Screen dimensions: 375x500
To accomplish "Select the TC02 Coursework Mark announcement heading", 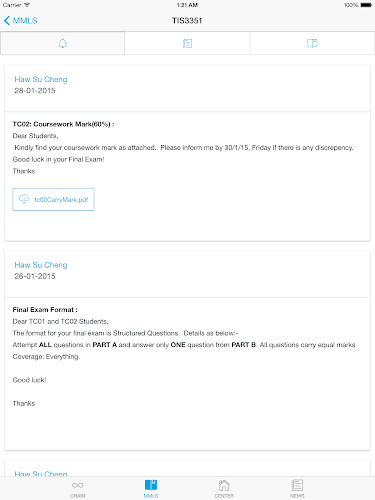I will pyautogui.click(x=63, y=124).
